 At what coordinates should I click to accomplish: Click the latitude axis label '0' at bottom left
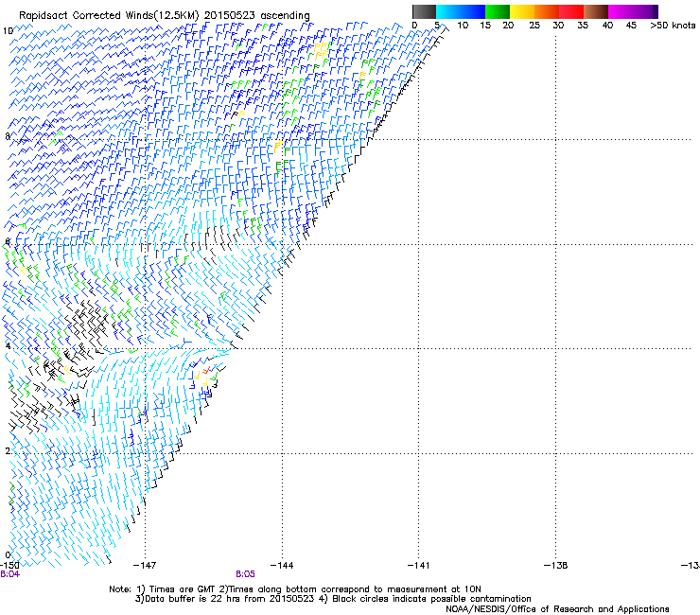pyautogui.click(x=8, y=555)
